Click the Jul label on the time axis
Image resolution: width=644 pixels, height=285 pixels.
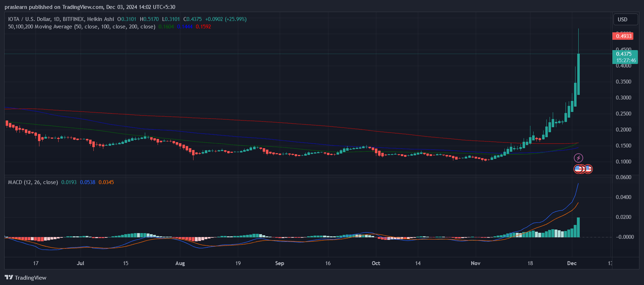pyautogui.click(x=81, y=263)
